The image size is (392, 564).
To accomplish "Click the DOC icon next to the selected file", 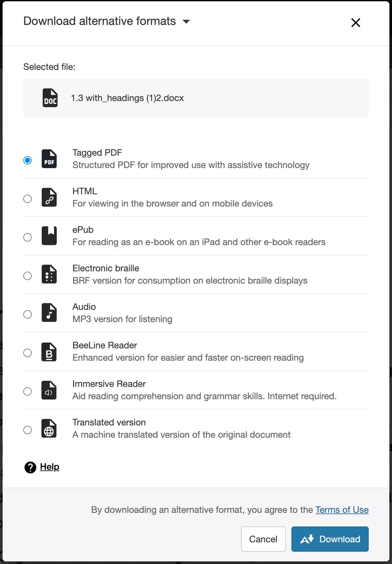I will pos(50,98).
